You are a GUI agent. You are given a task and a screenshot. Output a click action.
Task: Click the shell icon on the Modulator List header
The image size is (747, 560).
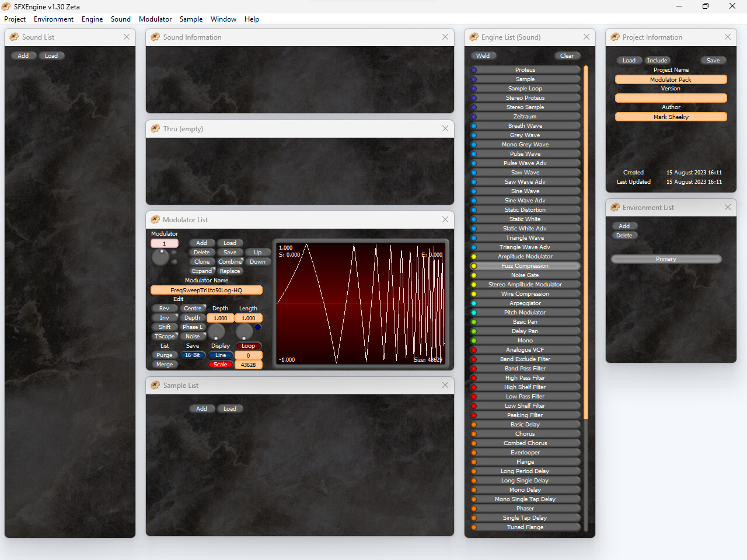tap(155, 219)
